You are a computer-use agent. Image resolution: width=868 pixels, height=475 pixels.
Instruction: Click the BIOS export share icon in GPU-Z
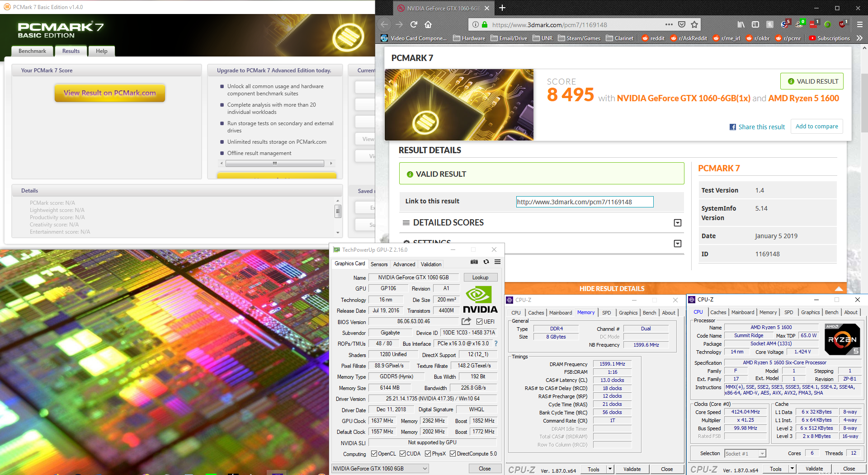tap(466, 321)
